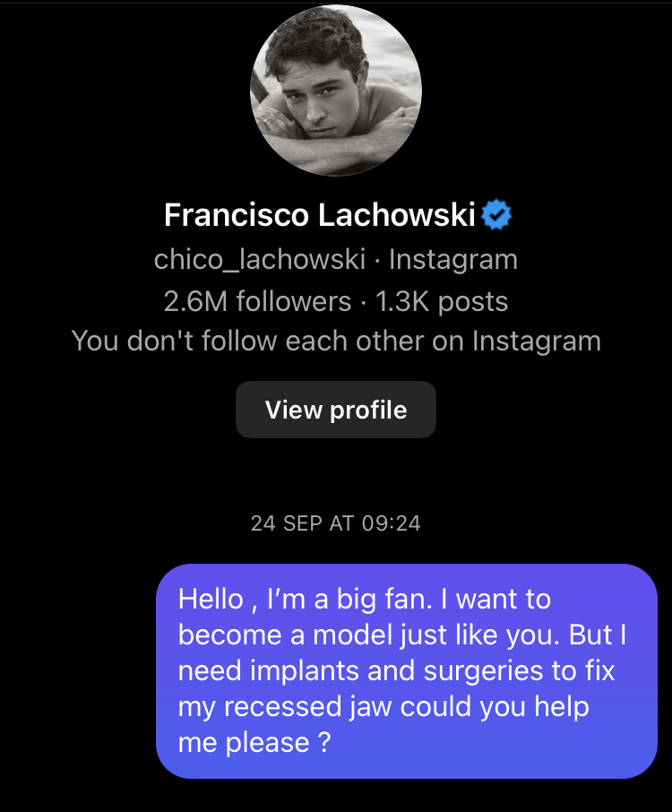Click the 2.6M followers count
Screen dimensions: 672x812
tap(257, 301)
